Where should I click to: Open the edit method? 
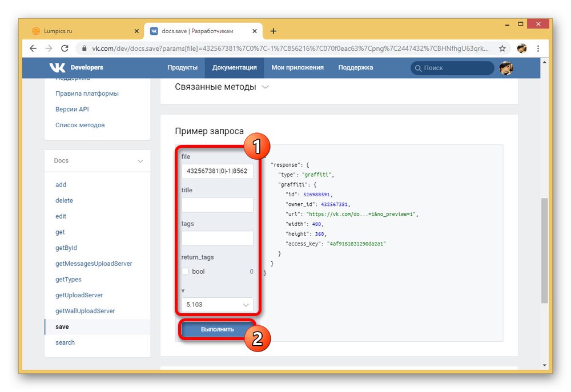(x=61, y=216)
